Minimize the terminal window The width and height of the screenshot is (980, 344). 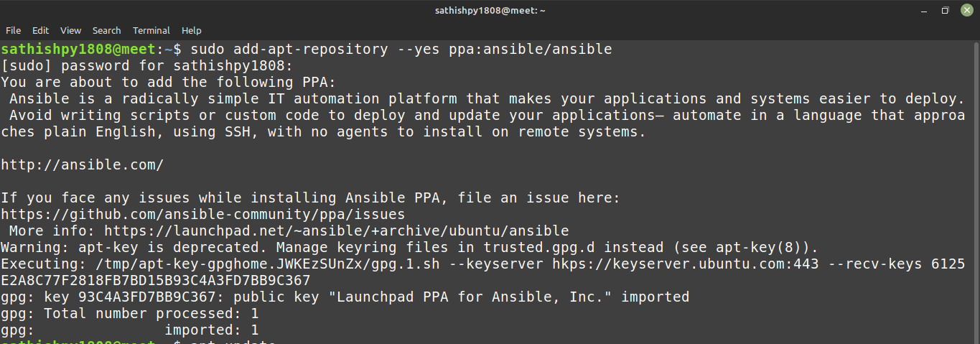coord(925,10)
